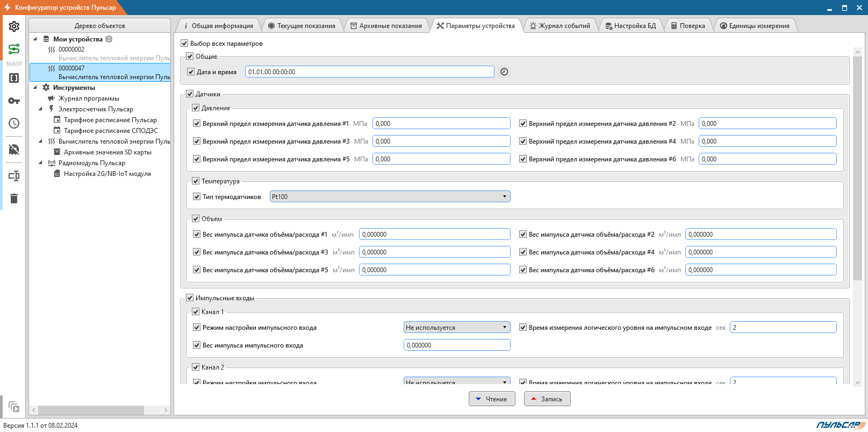
Task: Toggle the Импульсные входы checkbox
Action: click(190, 298)
